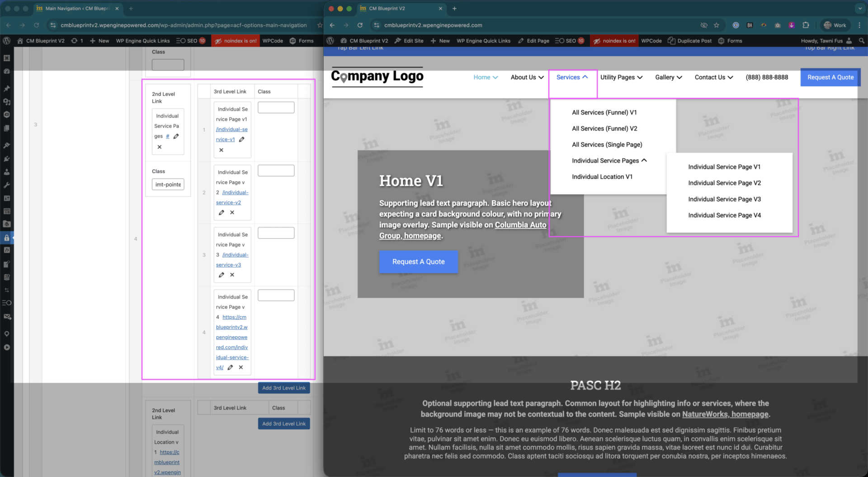
Task: Click the Request A Quote button in the hero section
Action: [418, 262]
